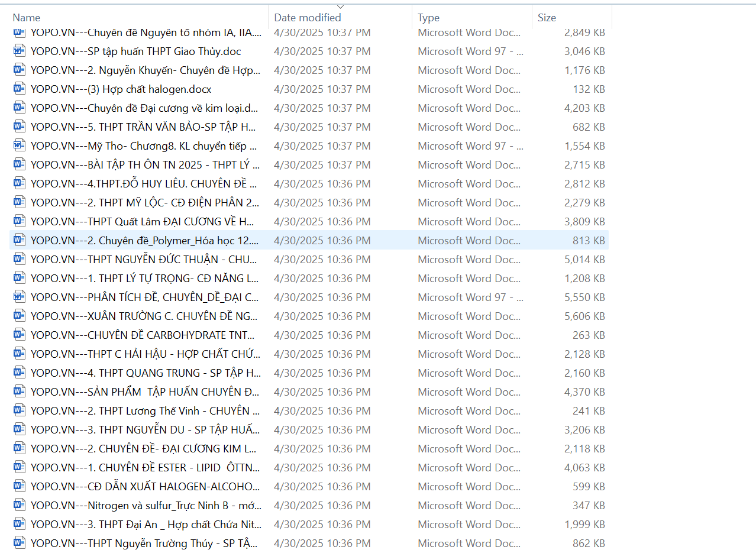The height and width of the screenshot is (550, 756).
Task: Click the Word icon for 'Chuyên đề_Polymer_Hóa học 12'
Action: pyautogui.click(x=20, y=241)
